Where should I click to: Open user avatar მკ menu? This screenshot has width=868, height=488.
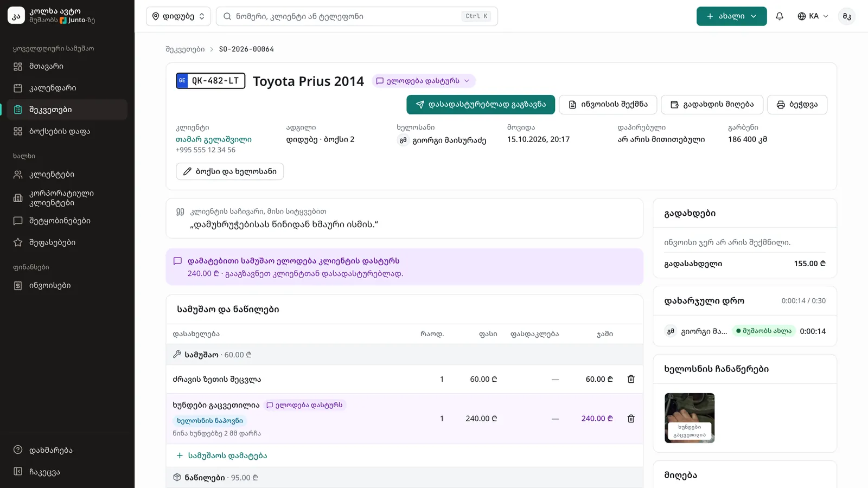(x=847, y=16)
